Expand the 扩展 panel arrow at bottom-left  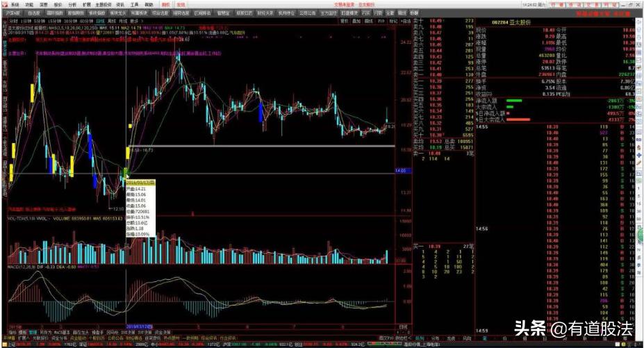coord(23,338)
